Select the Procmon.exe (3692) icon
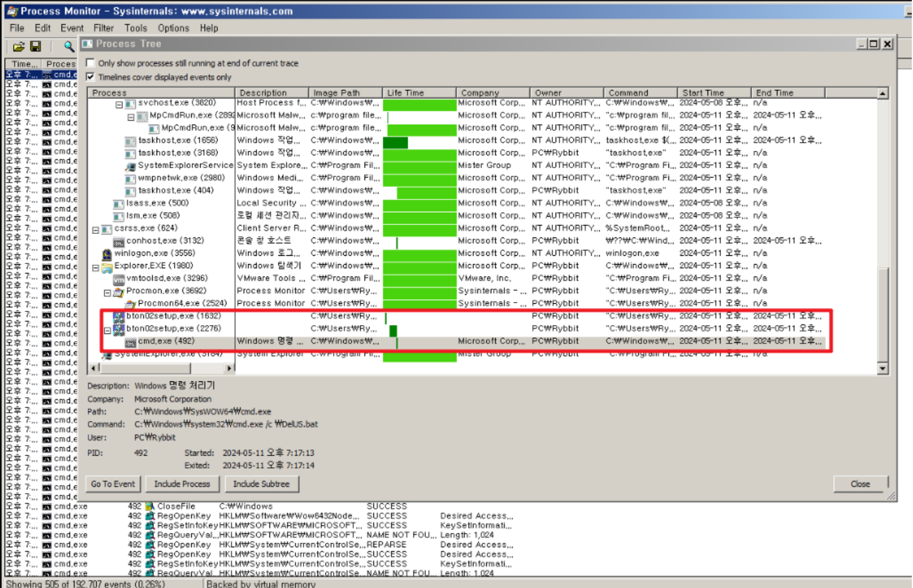 click(118, 291)
